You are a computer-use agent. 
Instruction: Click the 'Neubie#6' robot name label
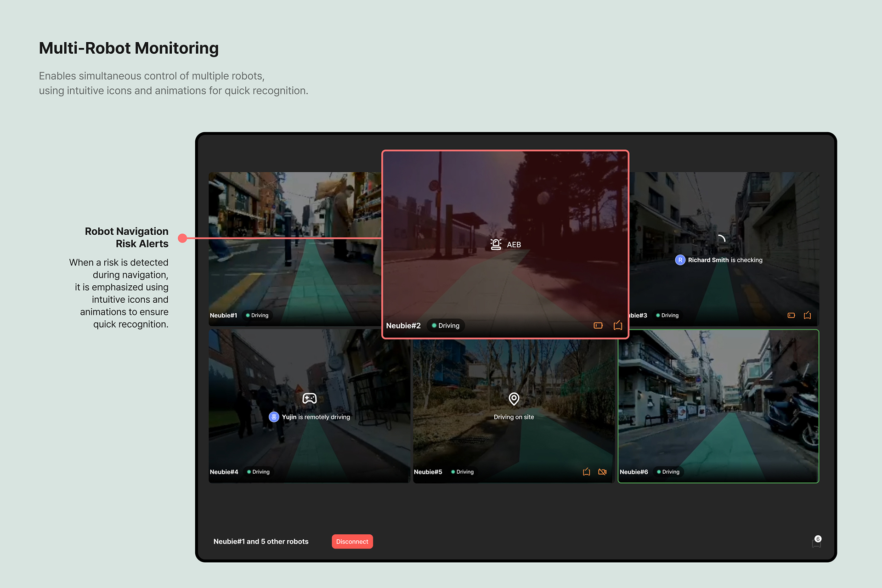point(633,472)
